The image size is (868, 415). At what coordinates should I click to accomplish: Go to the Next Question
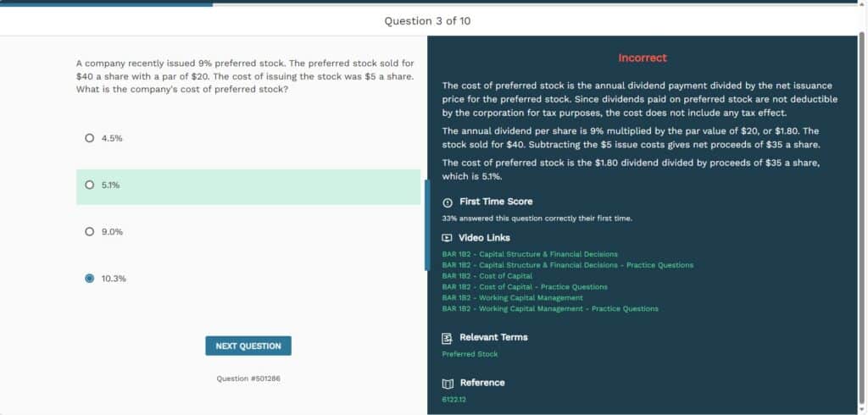(248, 346)
